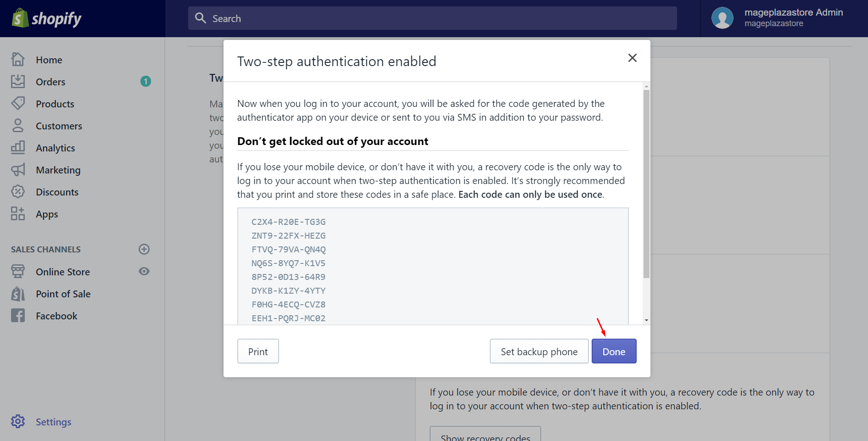Click the Point of Sale bag icon
The width and height of the screenshot is (868, 441).
tap(18, 293)
